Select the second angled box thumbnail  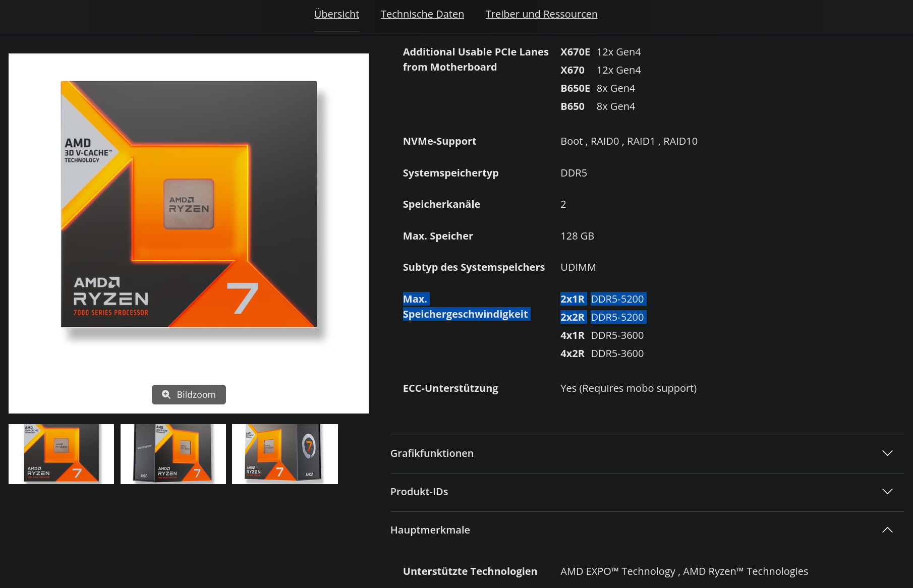[x=173, y=454]
